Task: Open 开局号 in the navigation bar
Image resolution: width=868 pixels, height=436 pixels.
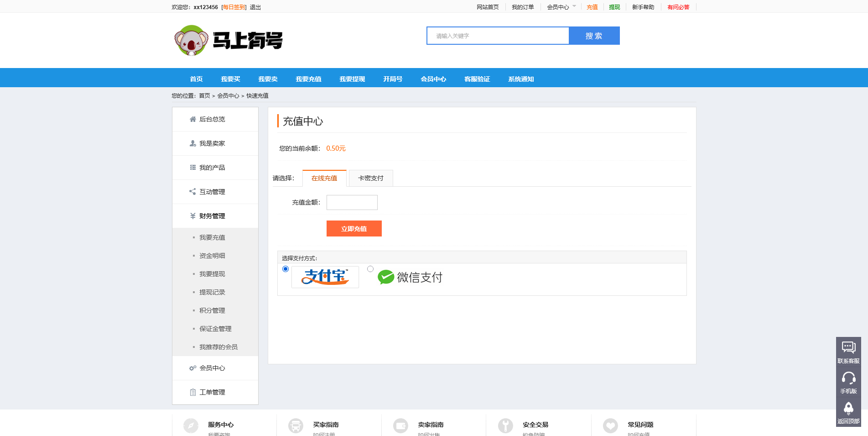Action: (x=393, y=79)
